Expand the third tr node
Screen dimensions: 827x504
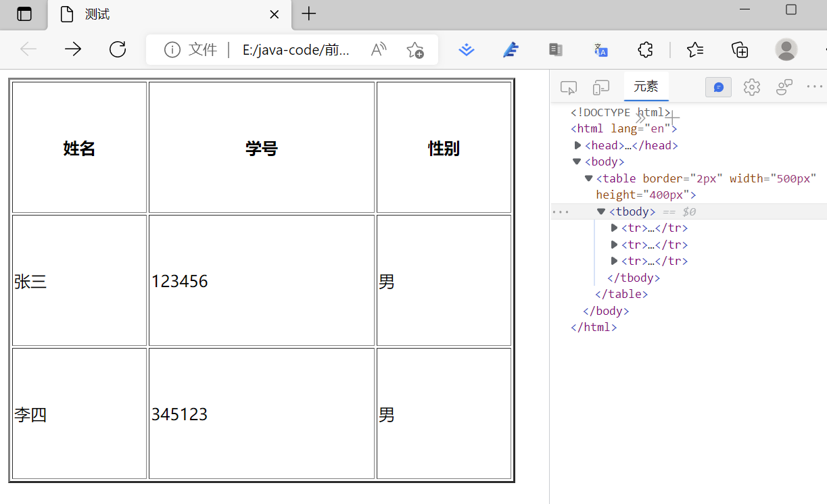pyautogui.click(x=614, y=261)
